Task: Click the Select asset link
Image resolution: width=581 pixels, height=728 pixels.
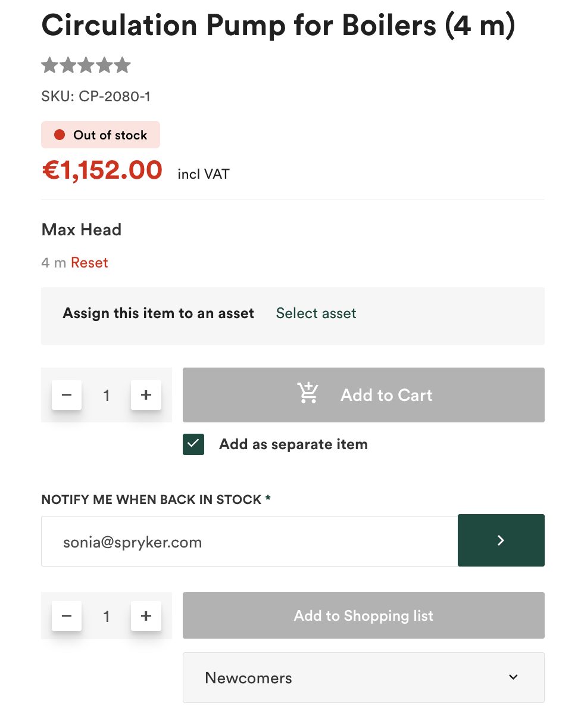Action: [316, 313]
